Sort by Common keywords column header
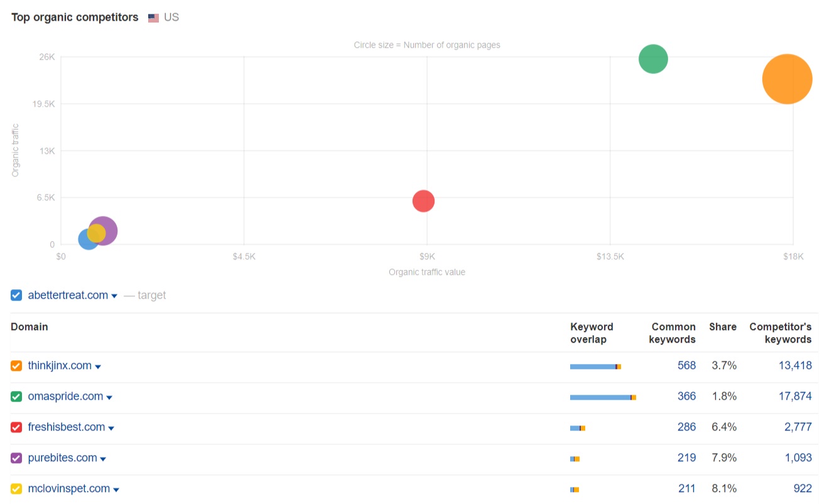Image resolution: width=827 pixels, height=504 pixels. click(x=673, y=333)
